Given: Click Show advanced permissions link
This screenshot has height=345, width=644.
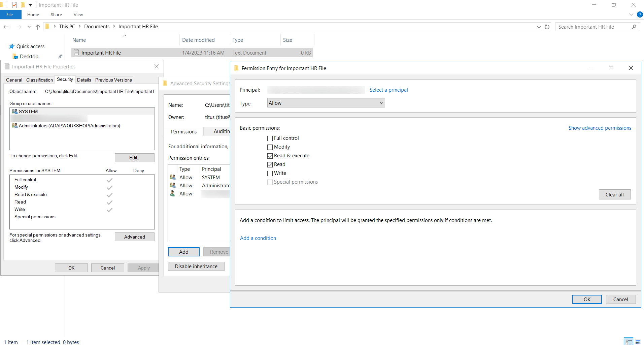Looking at the screenshot, I should coord(599,128).
